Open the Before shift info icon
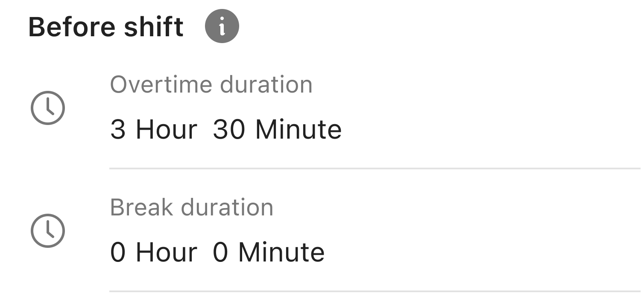 pyautogui.click(x=222, y=26)
